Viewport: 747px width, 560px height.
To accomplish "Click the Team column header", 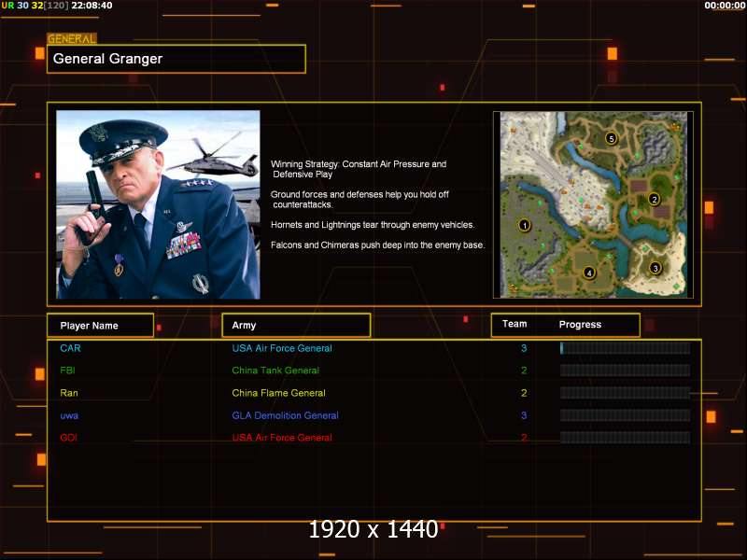I will tap(514, 324).
